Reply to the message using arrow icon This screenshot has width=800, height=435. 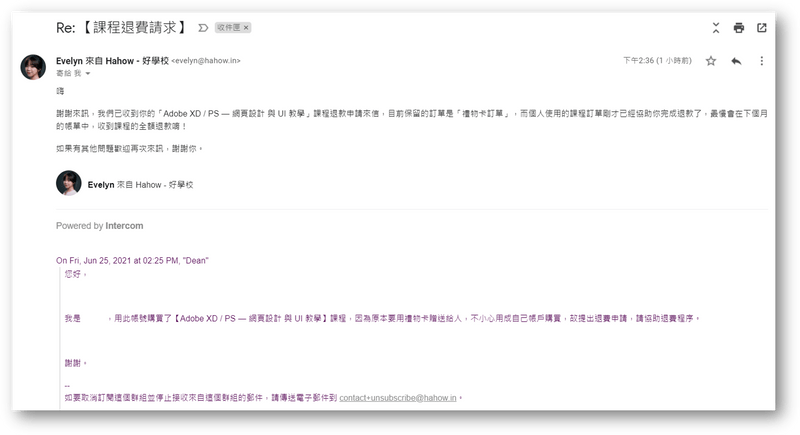pos(736,61)
